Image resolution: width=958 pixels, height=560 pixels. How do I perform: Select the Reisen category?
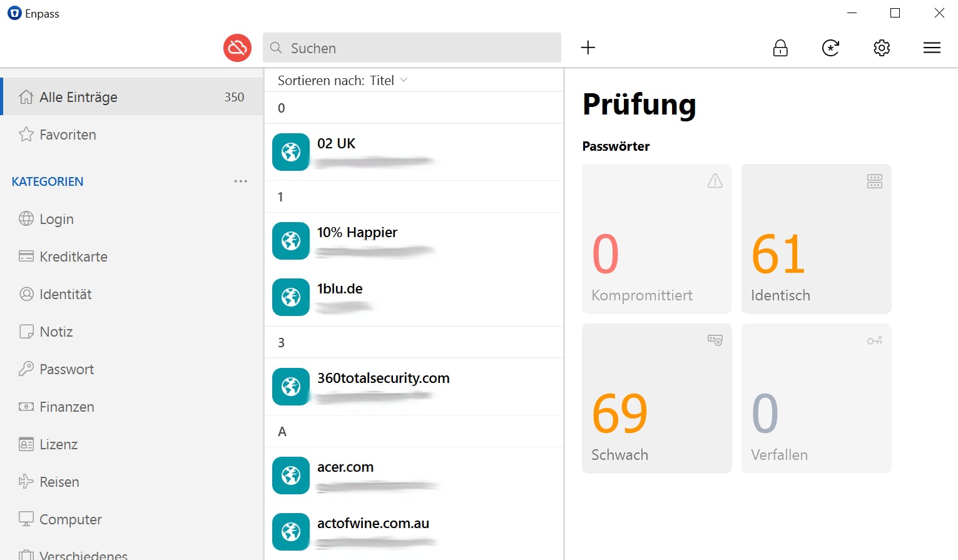click(131, 482)
